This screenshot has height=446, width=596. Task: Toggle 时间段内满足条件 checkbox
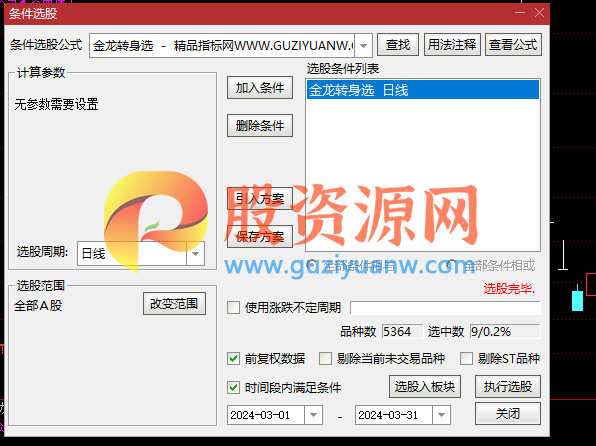tap(233, 387)
